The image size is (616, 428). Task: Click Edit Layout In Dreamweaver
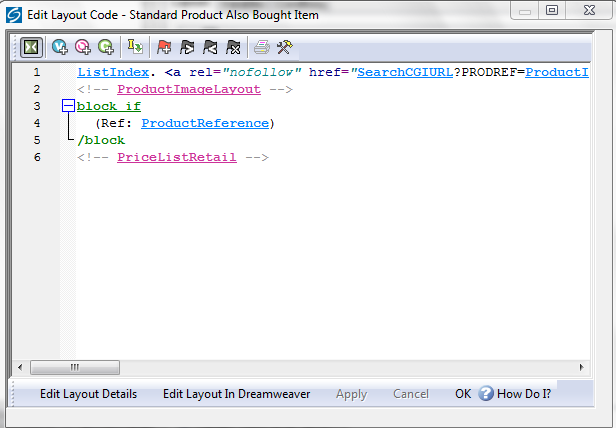(x=236, y=394)
